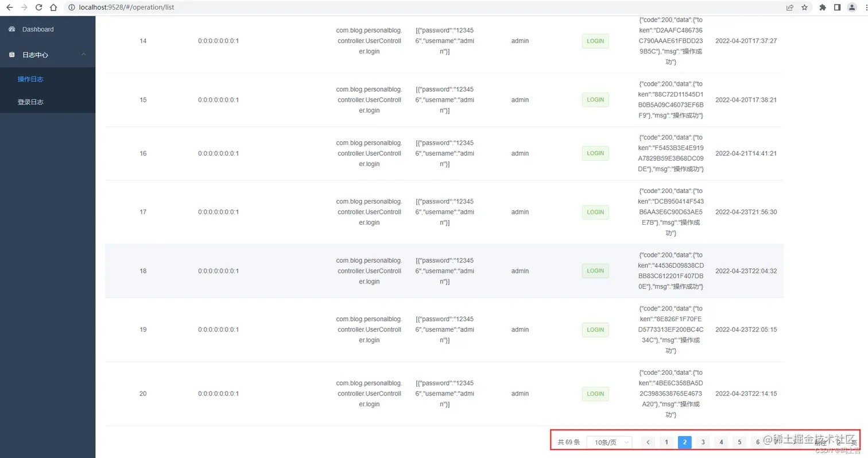Click the 共 69 条 total count
Image resolution: width=868 pixels, height=458 pixels.
coord(569,442)
